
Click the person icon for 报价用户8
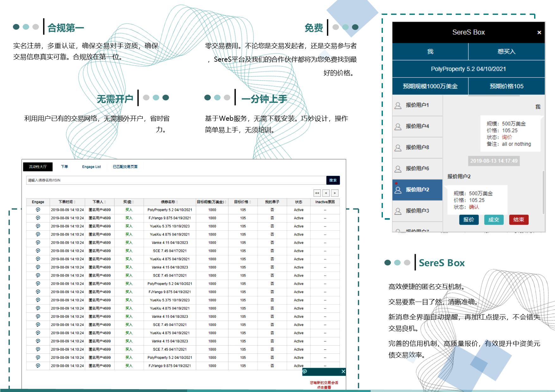398,148
